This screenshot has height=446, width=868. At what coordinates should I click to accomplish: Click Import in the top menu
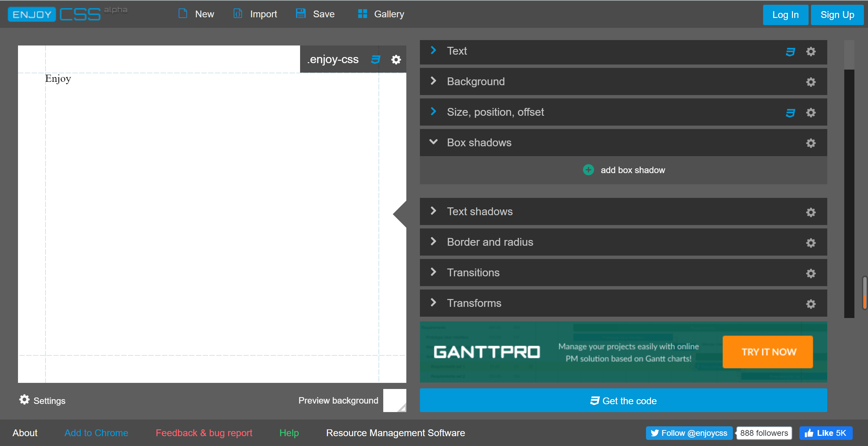tap(255, 14)
